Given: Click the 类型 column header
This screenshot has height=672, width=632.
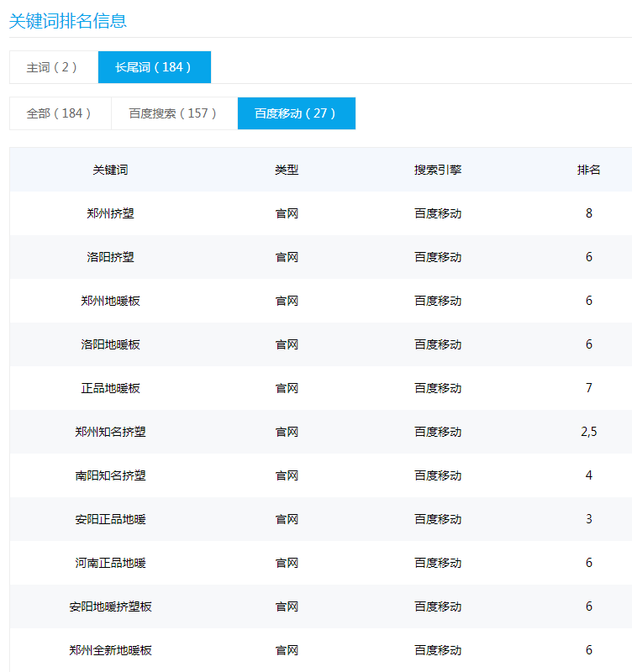Looking at the screenshot, I should point(287,171).
